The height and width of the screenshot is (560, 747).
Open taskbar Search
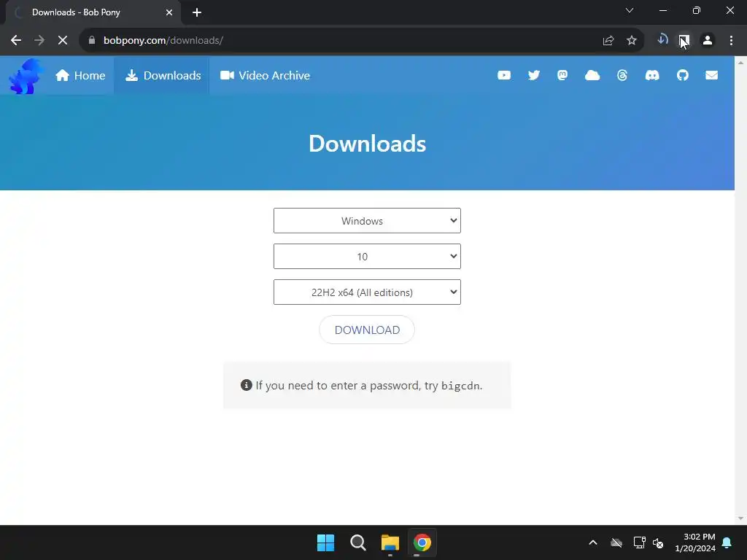coord(357,542)
